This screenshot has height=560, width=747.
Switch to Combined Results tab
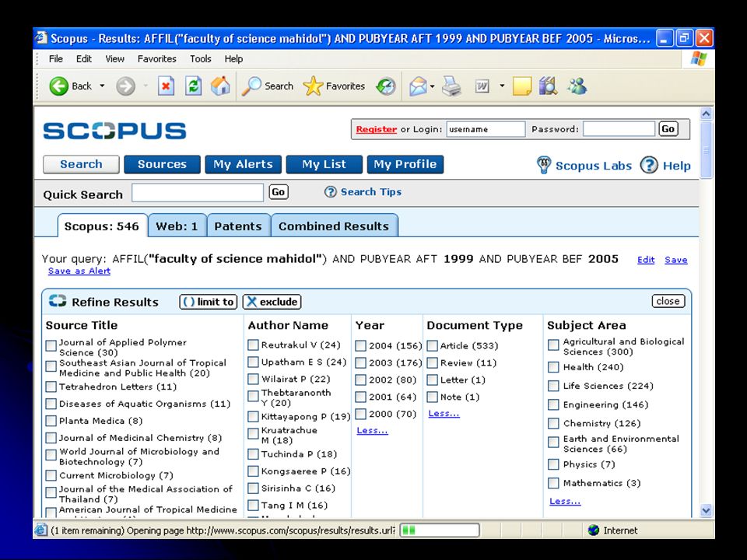coord(334,226)
